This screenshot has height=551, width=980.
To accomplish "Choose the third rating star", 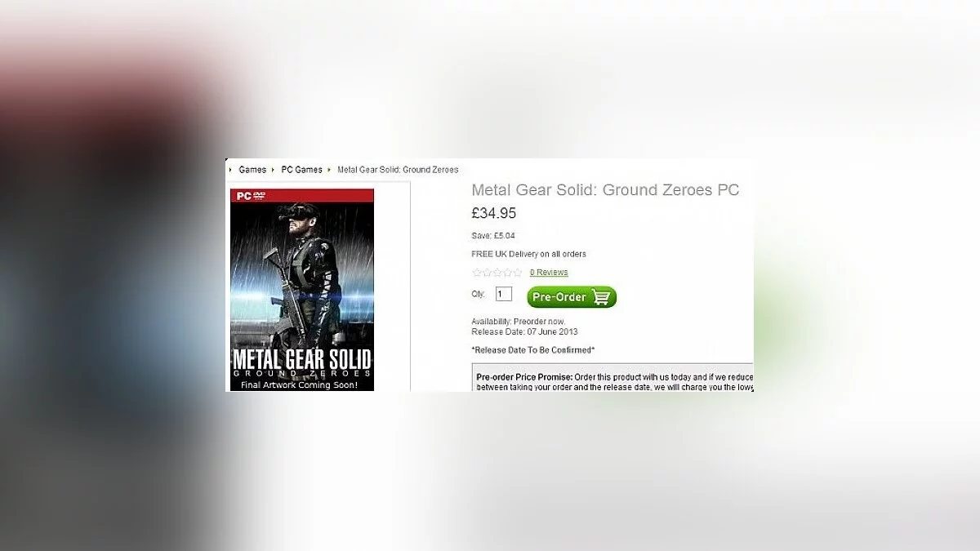I will pos(497,273).
